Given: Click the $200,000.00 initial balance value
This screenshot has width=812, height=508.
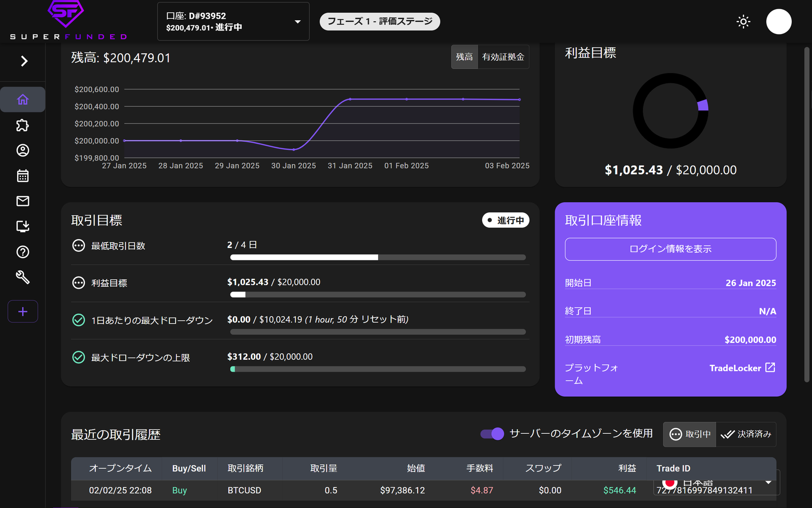Looking at the screenshot, I should 750,340.
